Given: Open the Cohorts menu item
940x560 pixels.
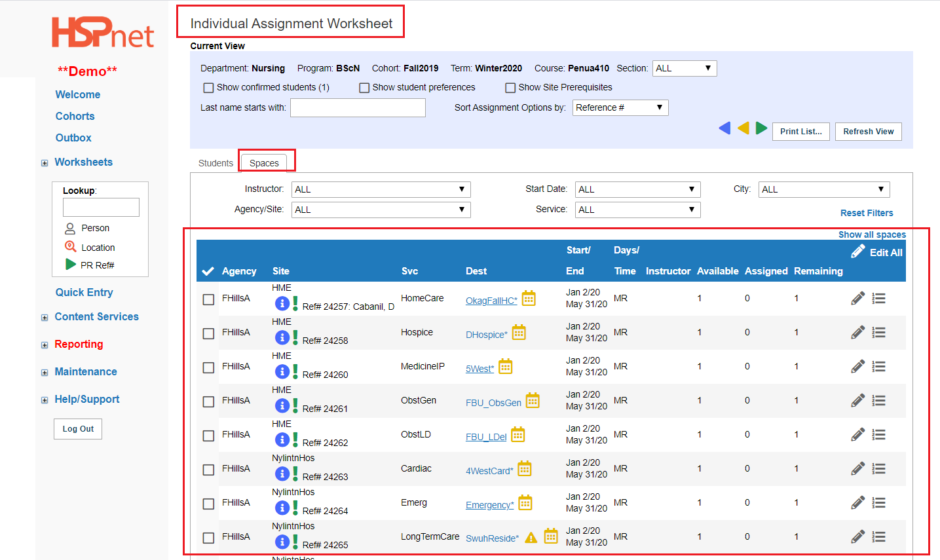Looking at the screenshot, I should click(75, 116).
